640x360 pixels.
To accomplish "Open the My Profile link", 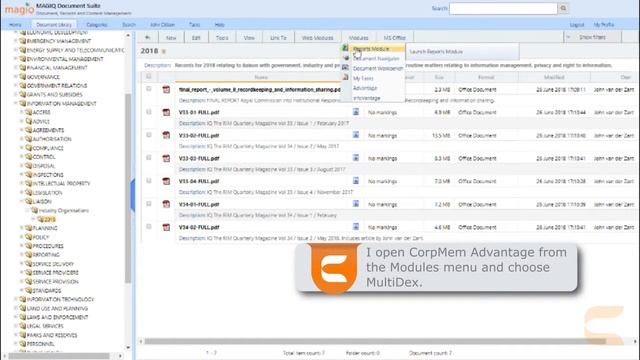I will [x=604, y=24].
